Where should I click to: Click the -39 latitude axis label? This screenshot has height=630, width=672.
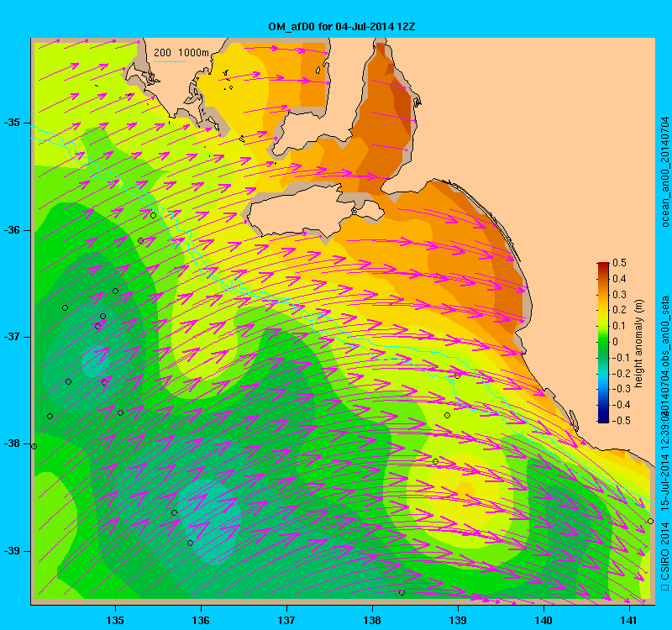pos(12,551)
